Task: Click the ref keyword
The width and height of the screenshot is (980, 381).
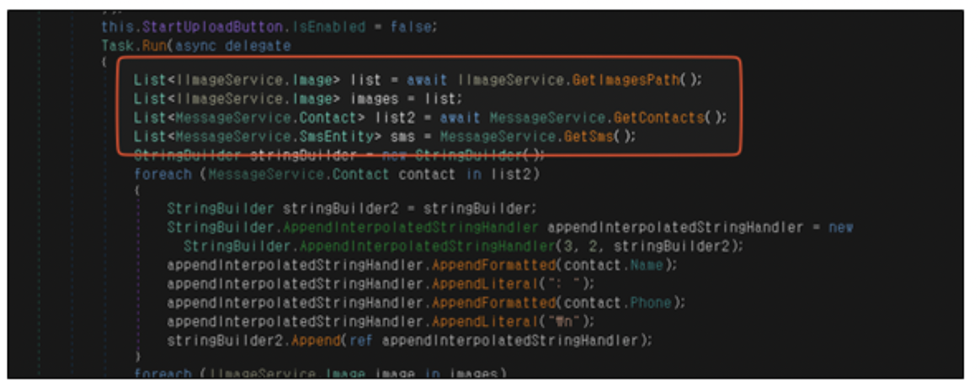Action: (361, 341)
